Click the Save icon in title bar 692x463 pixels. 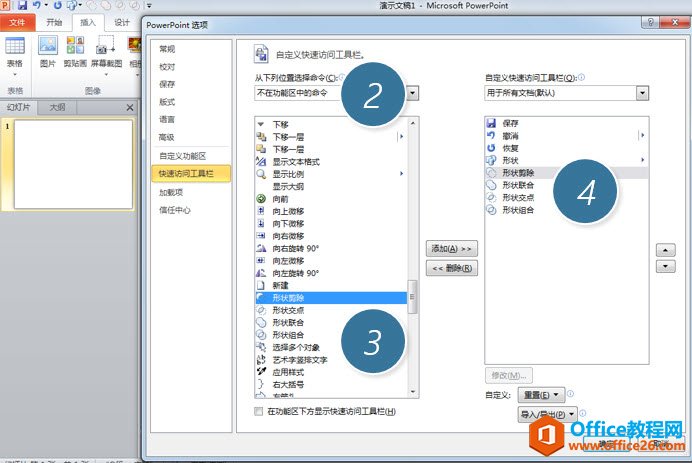22,5
